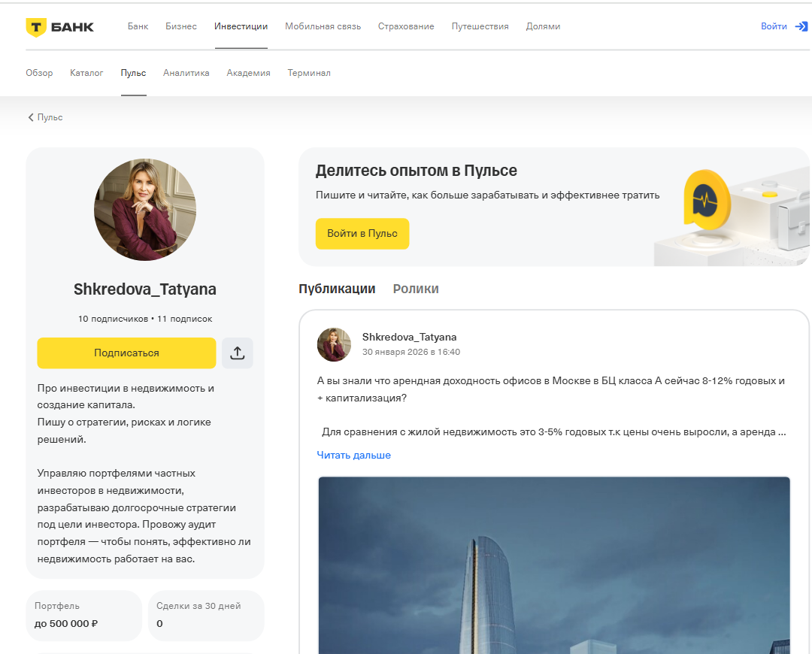Click the Войти в Пульс button

[362, 234]
